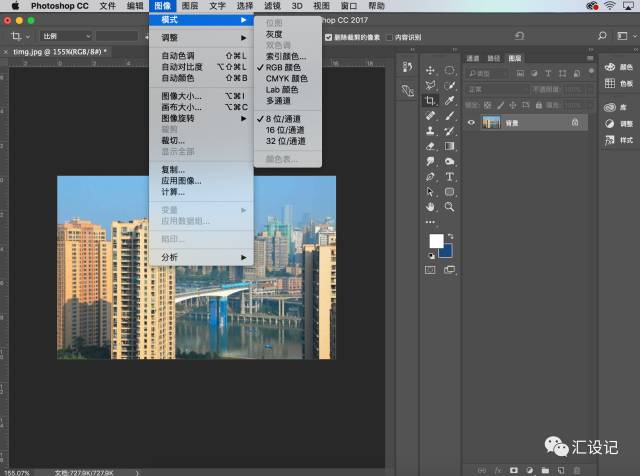Click the white foreground color swatch
Screen dimensions: 640x476
436,241
